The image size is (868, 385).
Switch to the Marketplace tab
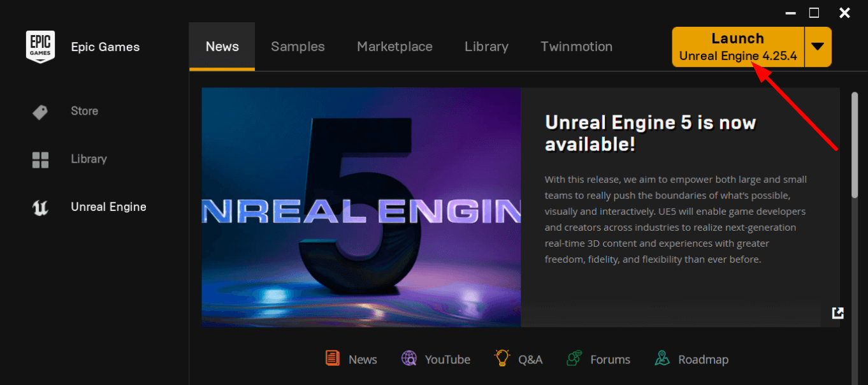point(394,47)
